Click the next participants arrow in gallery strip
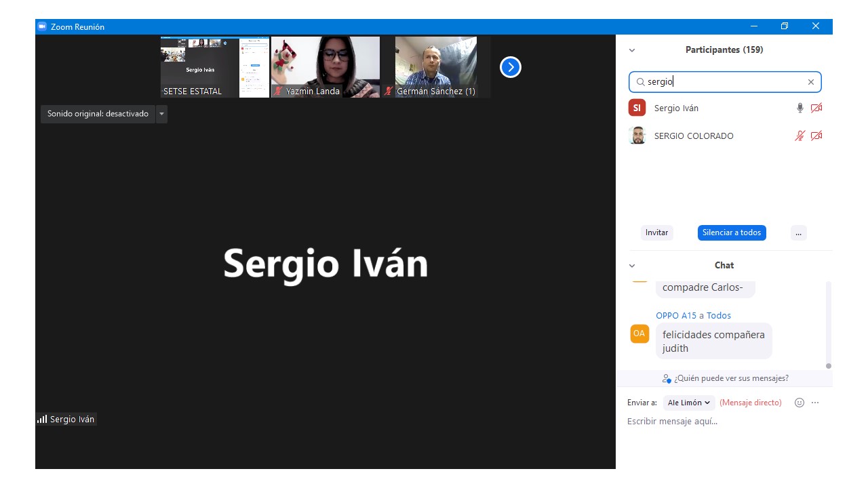This screenshot has width=868, height=488. click(510, 67)
